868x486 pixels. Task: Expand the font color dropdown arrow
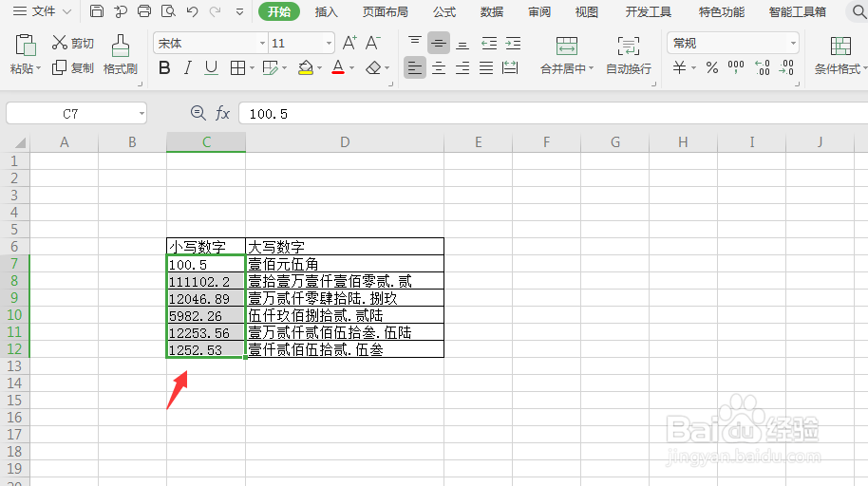[x=351, y=68]
